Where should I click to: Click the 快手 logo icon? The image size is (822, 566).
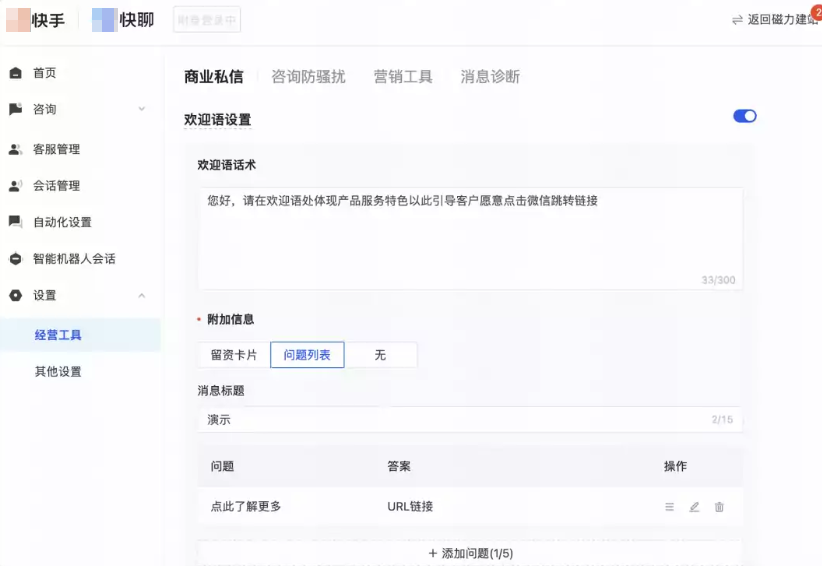18,20
